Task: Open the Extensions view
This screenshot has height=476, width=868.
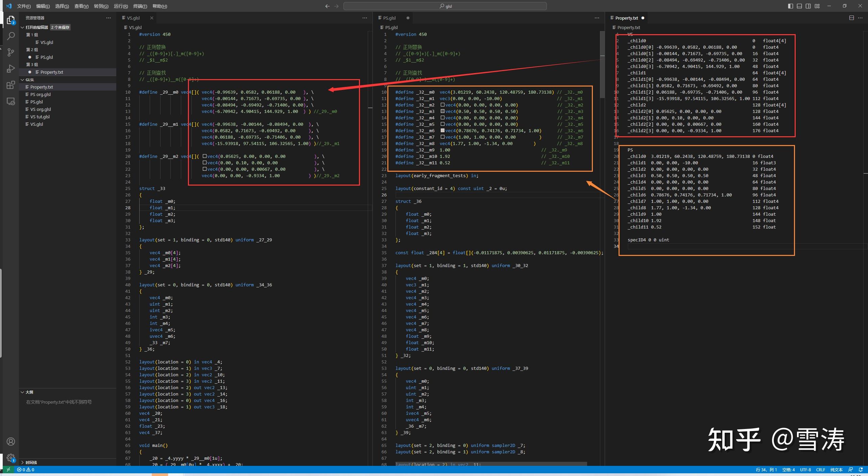Action: (10, 85)
